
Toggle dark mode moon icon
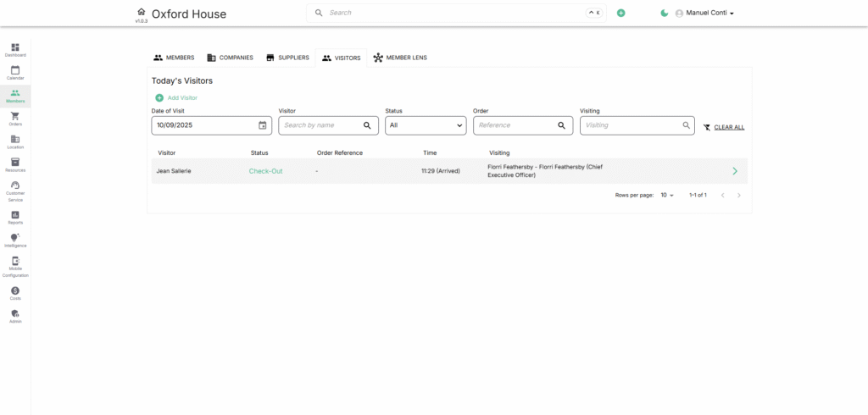point(665,14)
